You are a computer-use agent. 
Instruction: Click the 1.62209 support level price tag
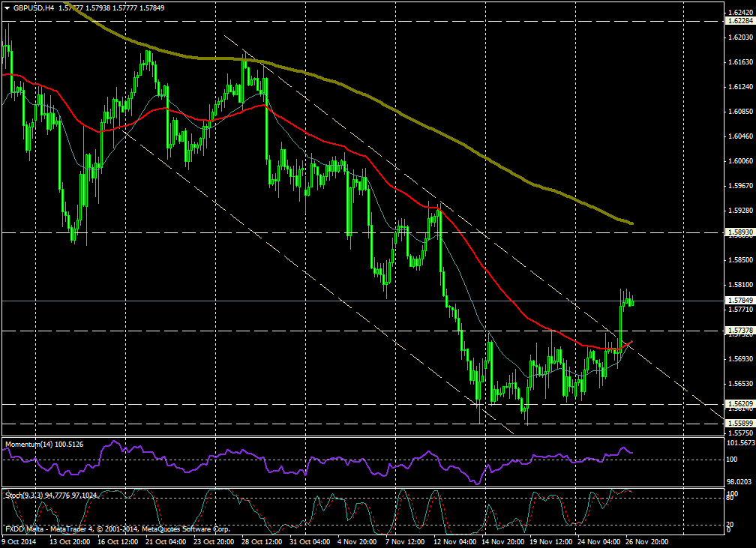(739, 403)
